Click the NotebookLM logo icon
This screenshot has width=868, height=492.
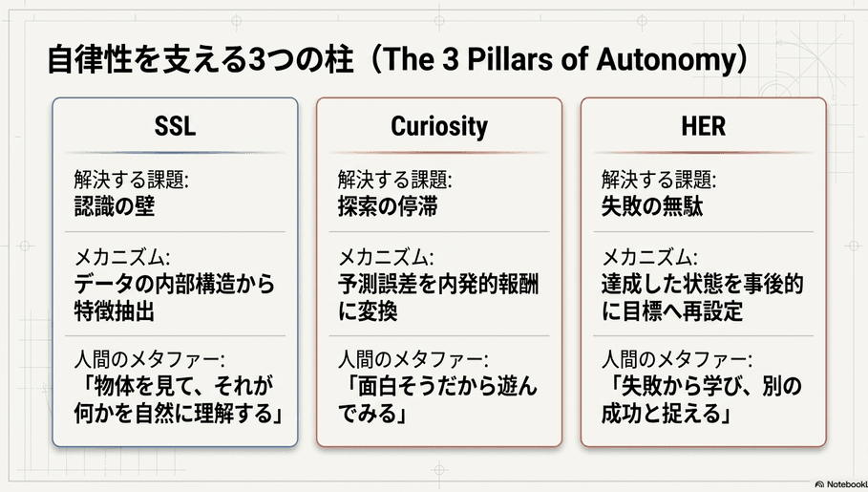click(820, 484)
